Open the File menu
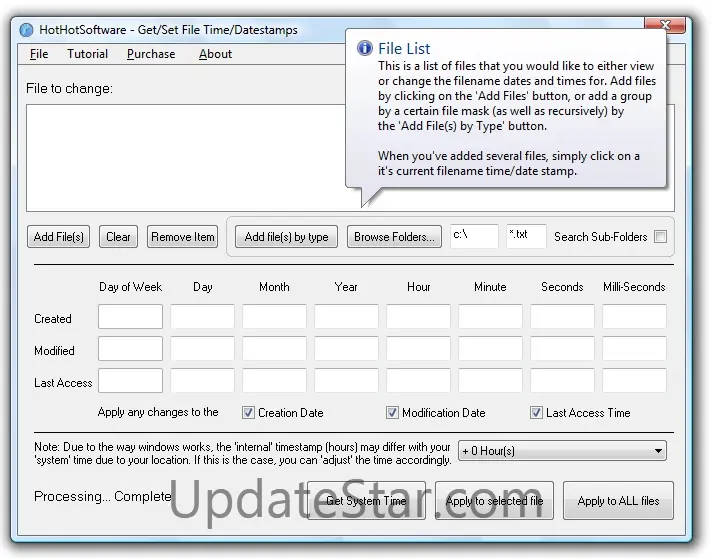This screenshot has width=712, height=558. coord(39,54)
